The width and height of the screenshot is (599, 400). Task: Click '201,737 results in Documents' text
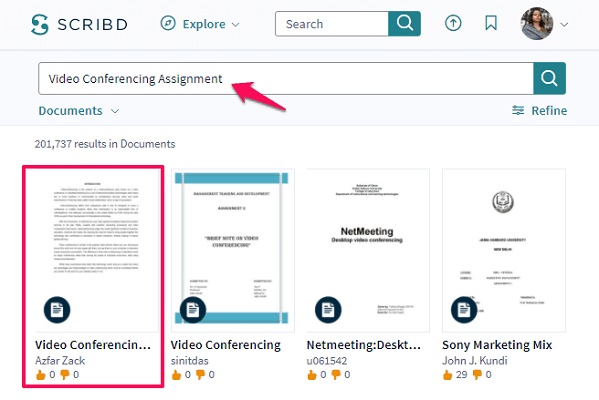point(105,144)
